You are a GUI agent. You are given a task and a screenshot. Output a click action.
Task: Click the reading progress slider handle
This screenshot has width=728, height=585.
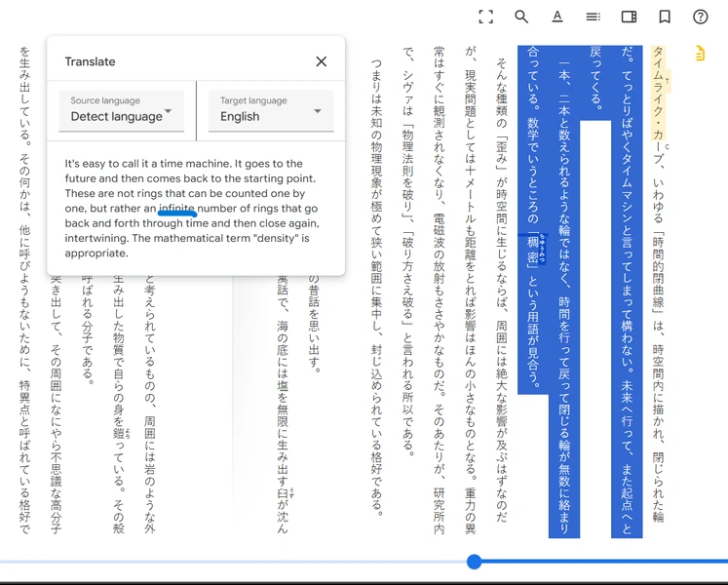pos(474,562)
